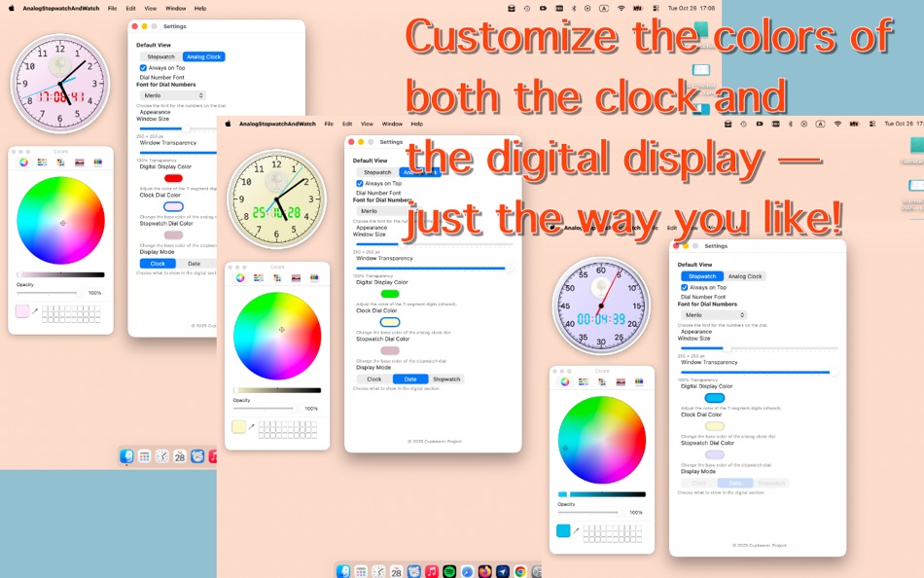Enable Always on Top in the right Settings panel
Viewport: 924px width, 578px height.
[x=685, y=287]
